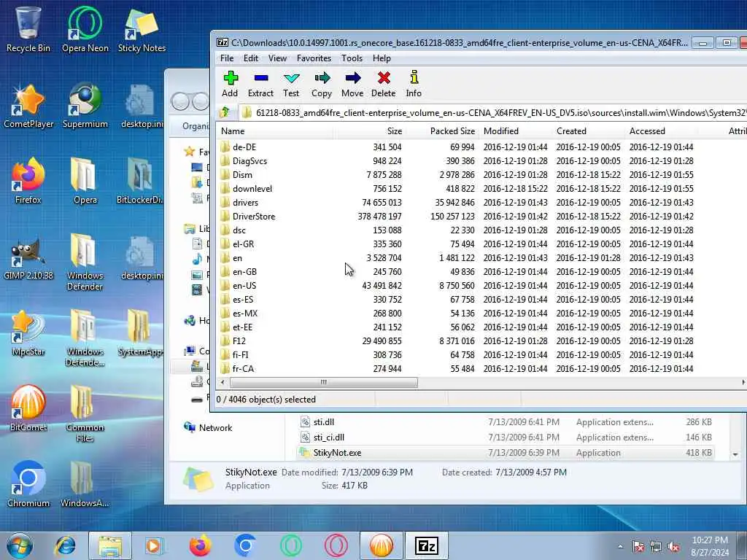The width and height of the screenshot is (747, 560).
Task: Open the View menu
Action: click(277, 58)
